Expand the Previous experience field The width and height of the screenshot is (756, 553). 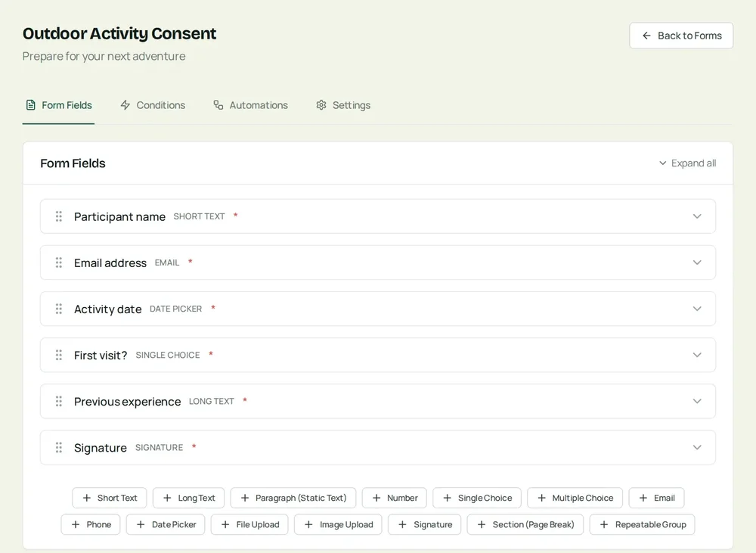tap(697, 401)
